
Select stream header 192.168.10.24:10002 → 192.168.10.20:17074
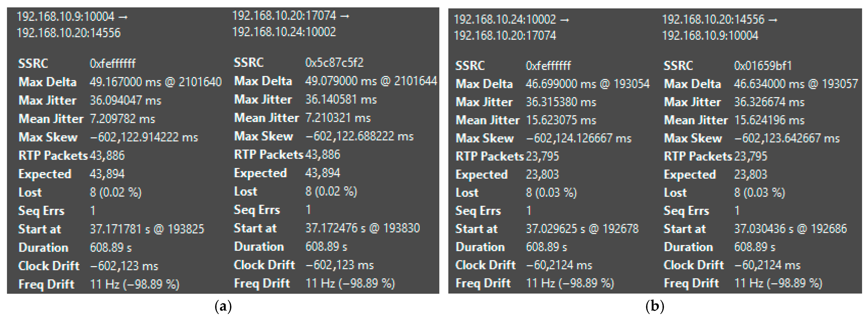point(511,27)
